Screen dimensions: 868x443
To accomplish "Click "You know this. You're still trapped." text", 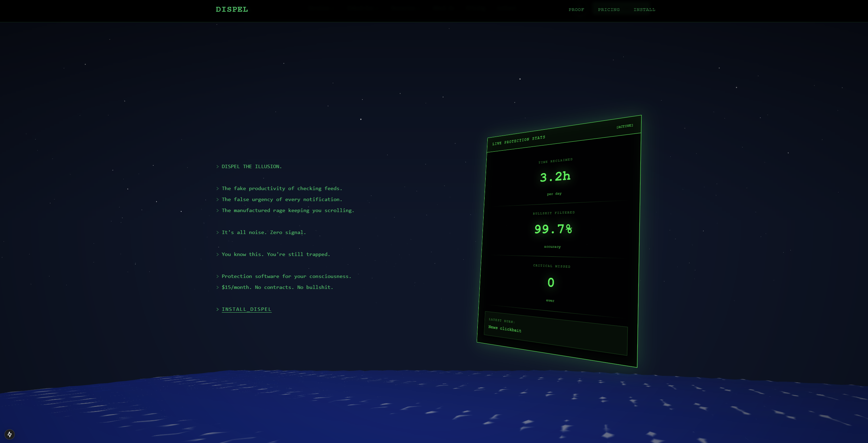I will [276, 254].
